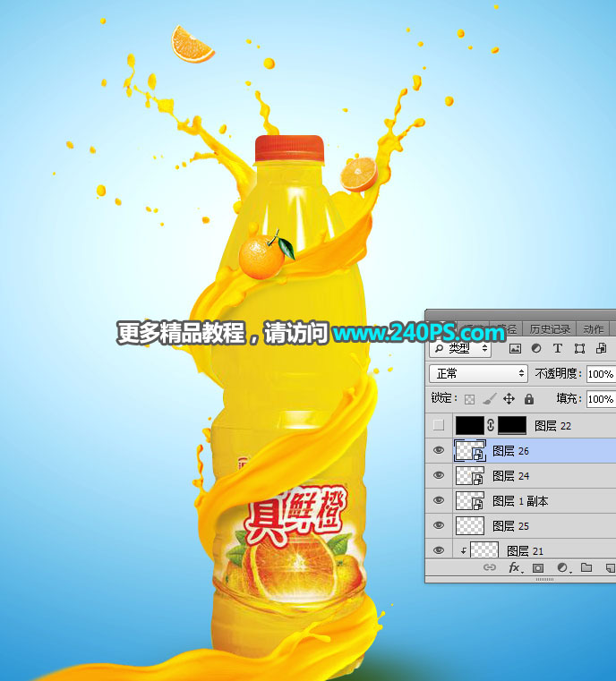
Task: Hide layer 图层 21
Action: click(439, 550)
